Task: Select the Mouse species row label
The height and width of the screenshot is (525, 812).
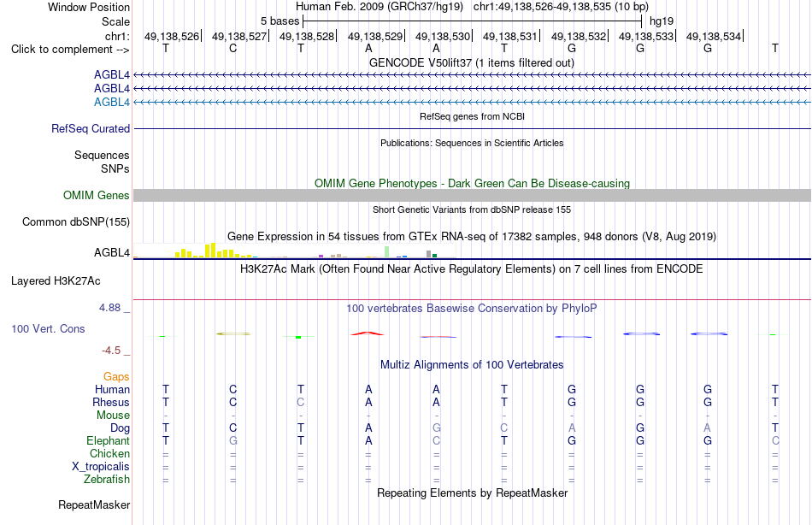Action: point(114,416)
